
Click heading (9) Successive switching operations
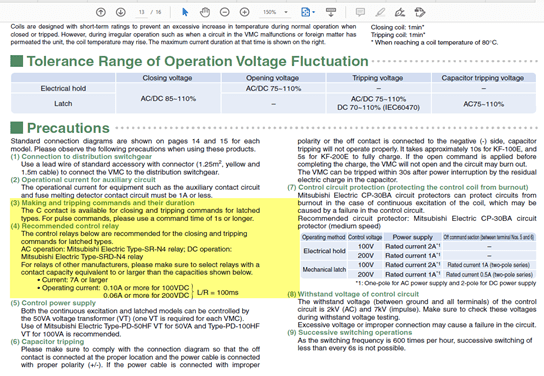(349, 332)
